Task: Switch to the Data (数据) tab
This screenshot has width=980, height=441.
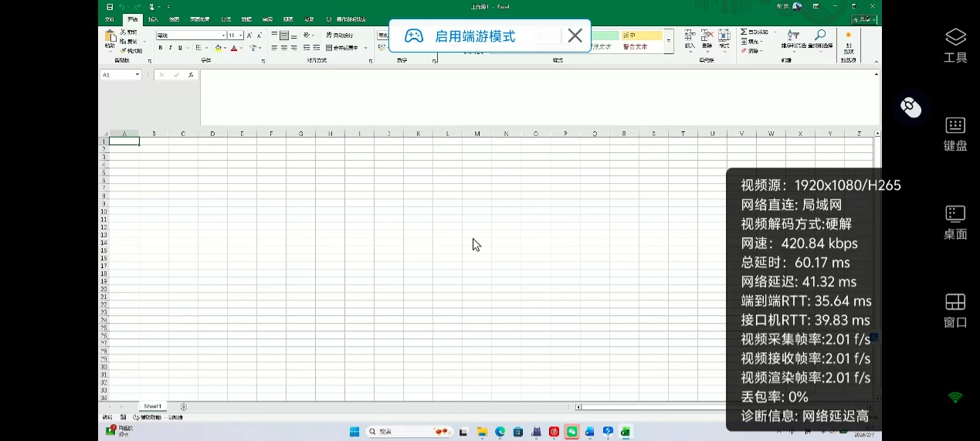Action: pos(246,19)
